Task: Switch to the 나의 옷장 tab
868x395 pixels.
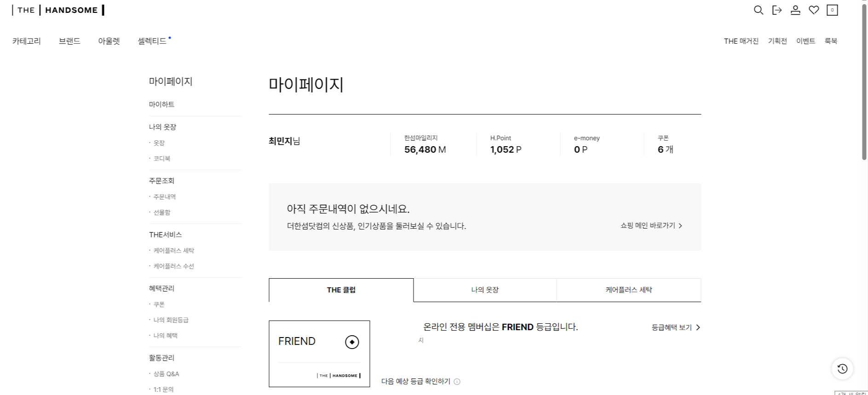Action: [x=484, y=290]
